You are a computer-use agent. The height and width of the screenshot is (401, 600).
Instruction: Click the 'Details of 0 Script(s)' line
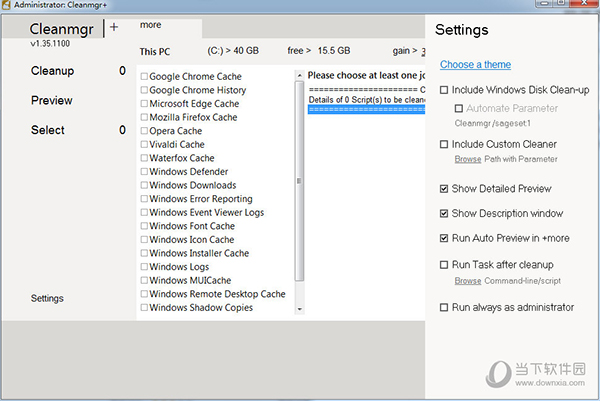pos(367,100)
